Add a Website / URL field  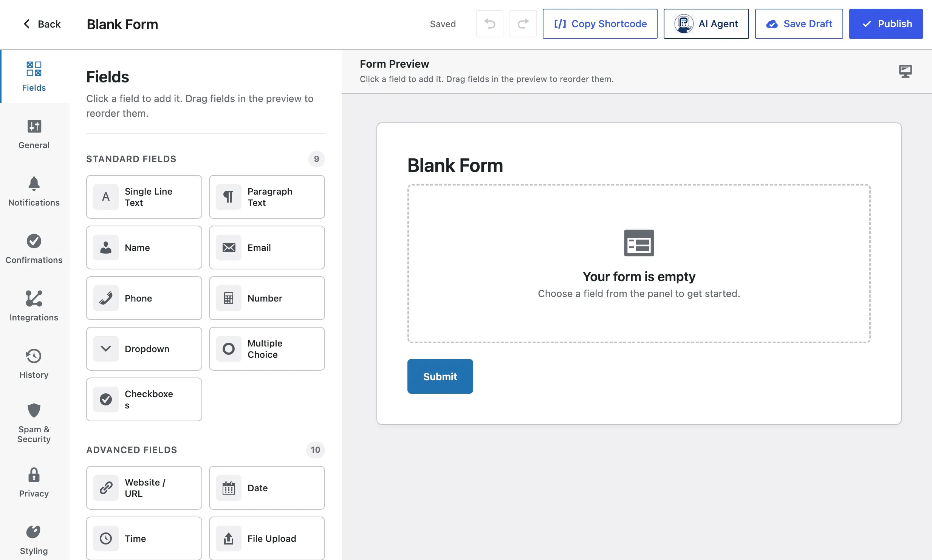point(144,488)
